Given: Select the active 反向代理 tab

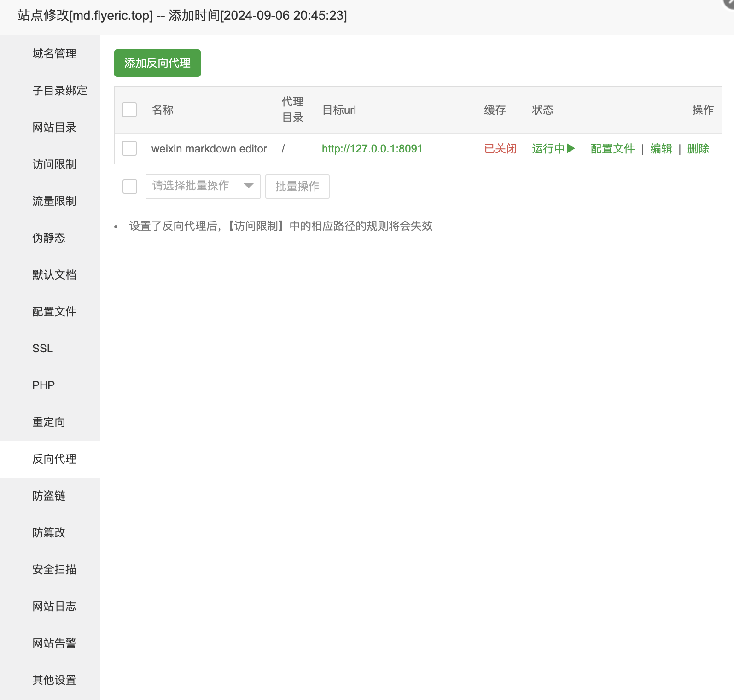Looking at the screenshot, I should [x=50, y=459].
